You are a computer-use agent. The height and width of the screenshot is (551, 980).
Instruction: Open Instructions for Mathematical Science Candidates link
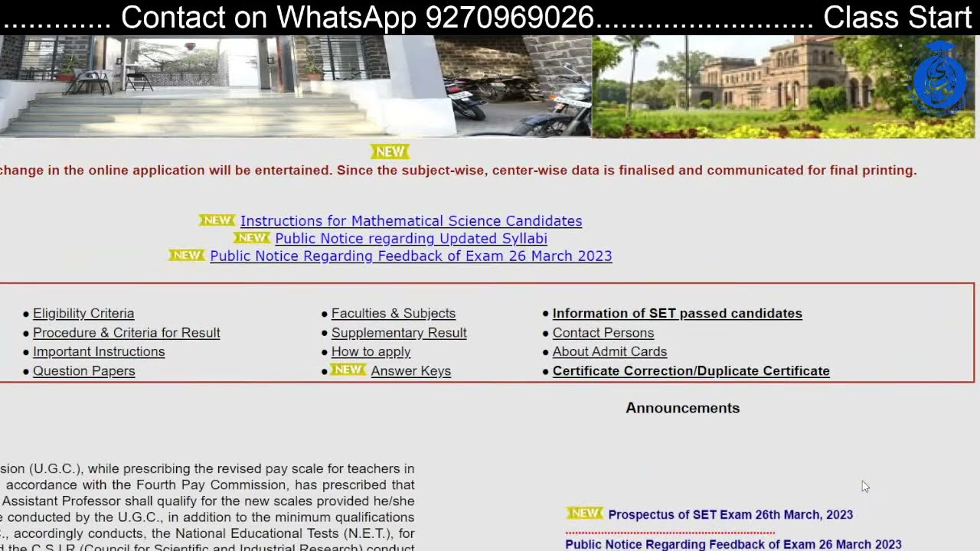(411, 221)
